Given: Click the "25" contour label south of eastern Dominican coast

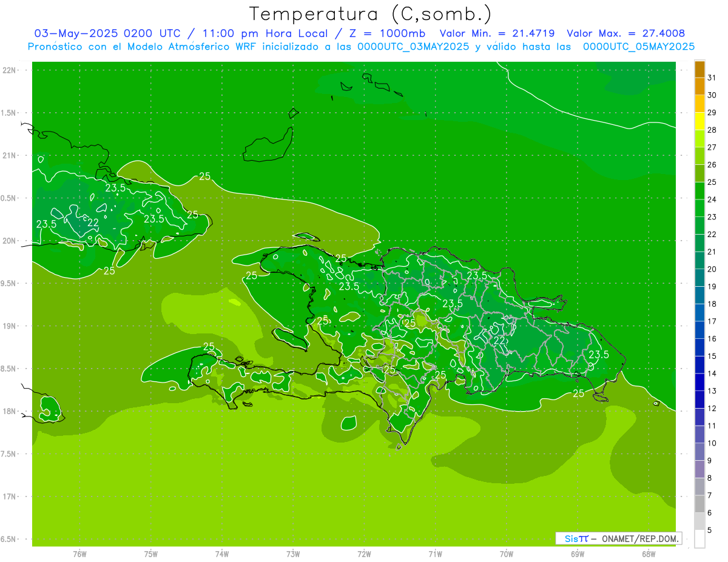Looking at the screenshot, I should [579, 393].
